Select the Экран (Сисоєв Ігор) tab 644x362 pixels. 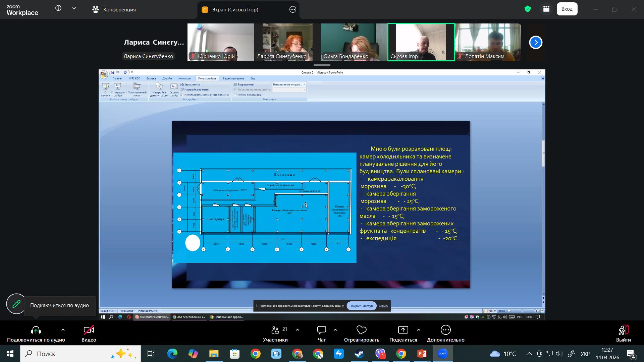pos(235,9)
